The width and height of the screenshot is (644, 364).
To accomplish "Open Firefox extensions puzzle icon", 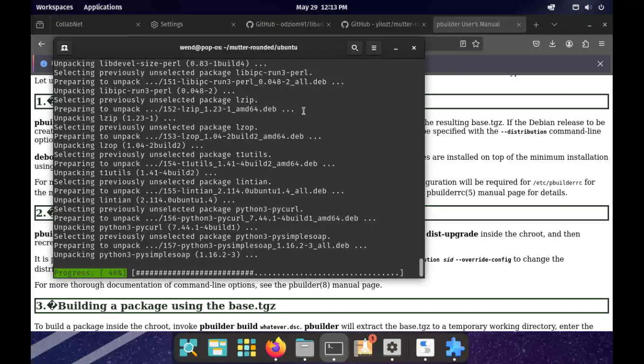I will point(586,44).
